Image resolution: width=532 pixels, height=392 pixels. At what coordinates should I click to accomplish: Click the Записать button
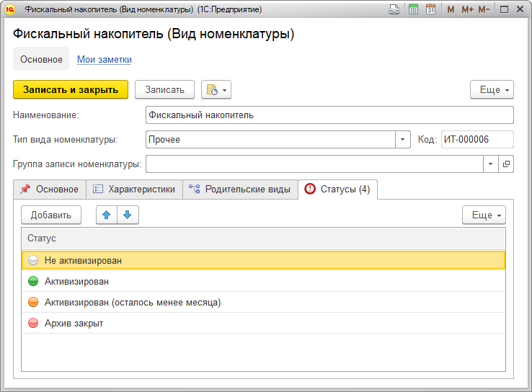[164, 90]
